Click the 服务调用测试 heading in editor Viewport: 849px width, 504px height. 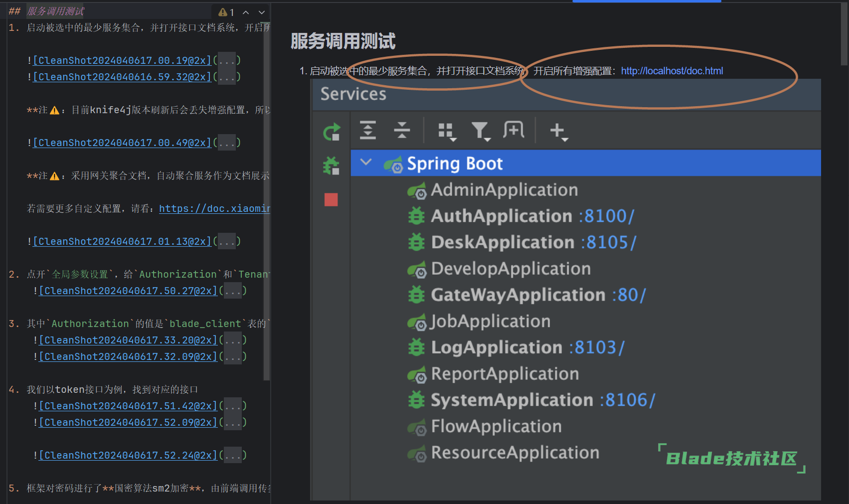[x=55, y=11]
